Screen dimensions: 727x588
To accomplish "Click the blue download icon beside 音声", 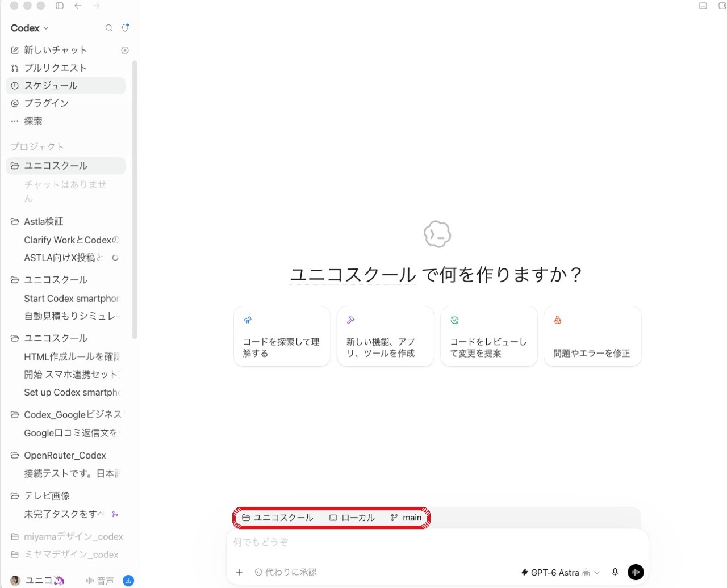I will coord(128,581).
